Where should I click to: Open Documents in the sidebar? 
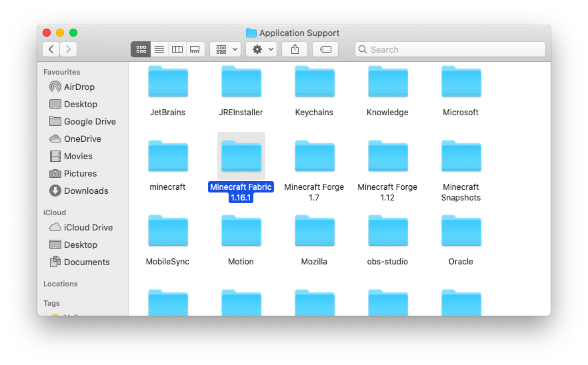coord(79,262)
